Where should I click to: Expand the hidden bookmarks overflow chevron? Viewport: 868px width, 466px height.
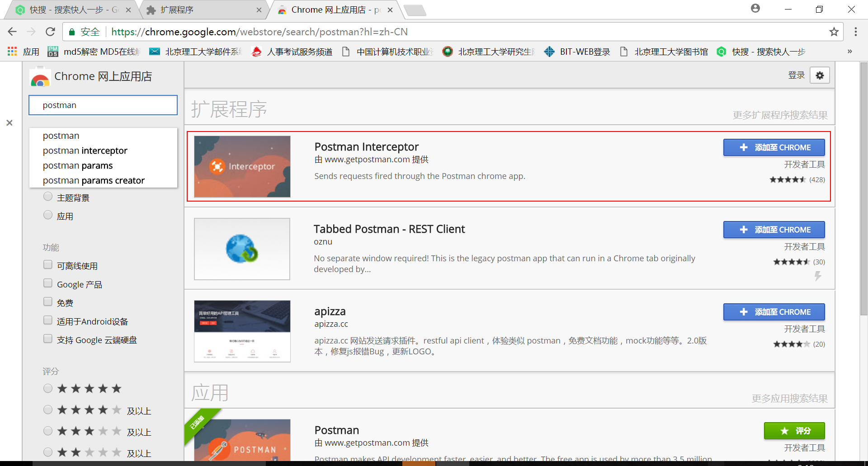(850, 52)
